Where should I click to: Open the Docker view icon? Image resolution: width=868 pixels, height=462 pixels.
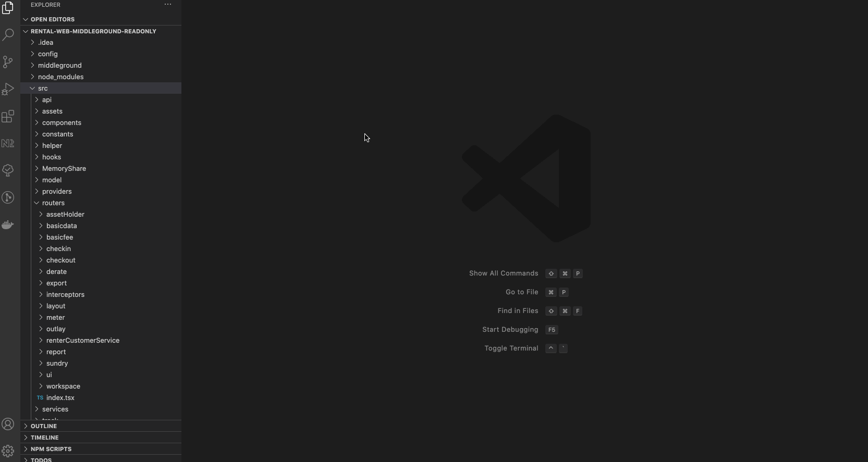coord(8,224)
